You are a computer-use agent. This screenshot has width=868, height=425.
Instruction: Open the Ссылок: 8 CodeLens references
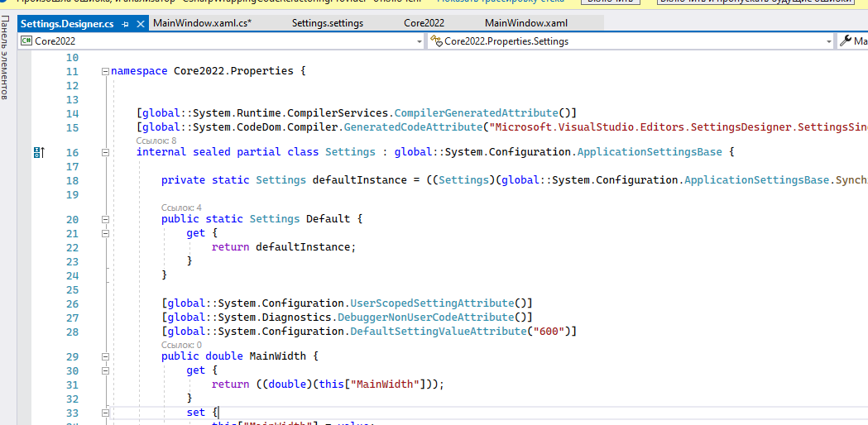point(156,141)
